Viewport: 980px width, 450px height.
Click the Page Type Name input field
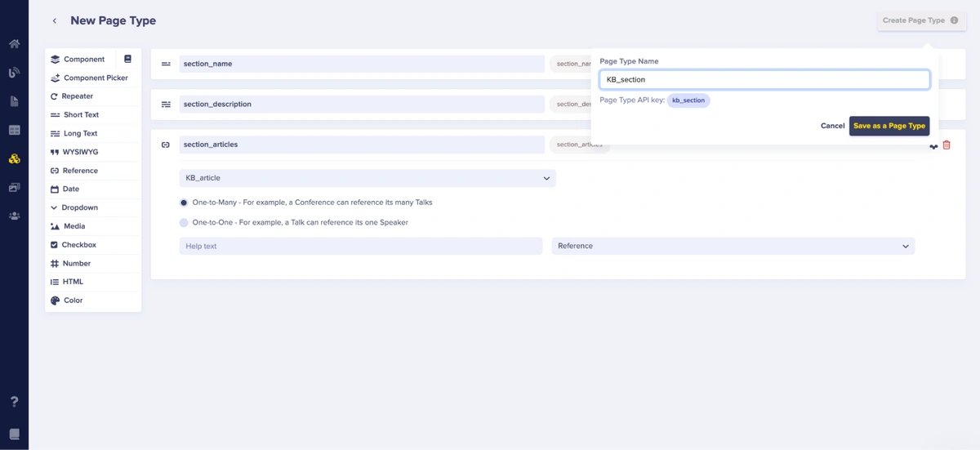(x=764, y=80)
